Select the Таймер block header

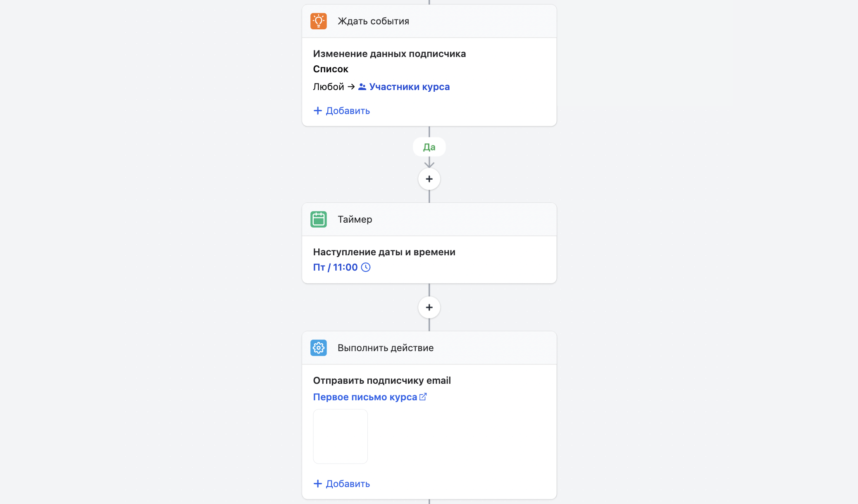pyautogui.click(x=429, y=219)
